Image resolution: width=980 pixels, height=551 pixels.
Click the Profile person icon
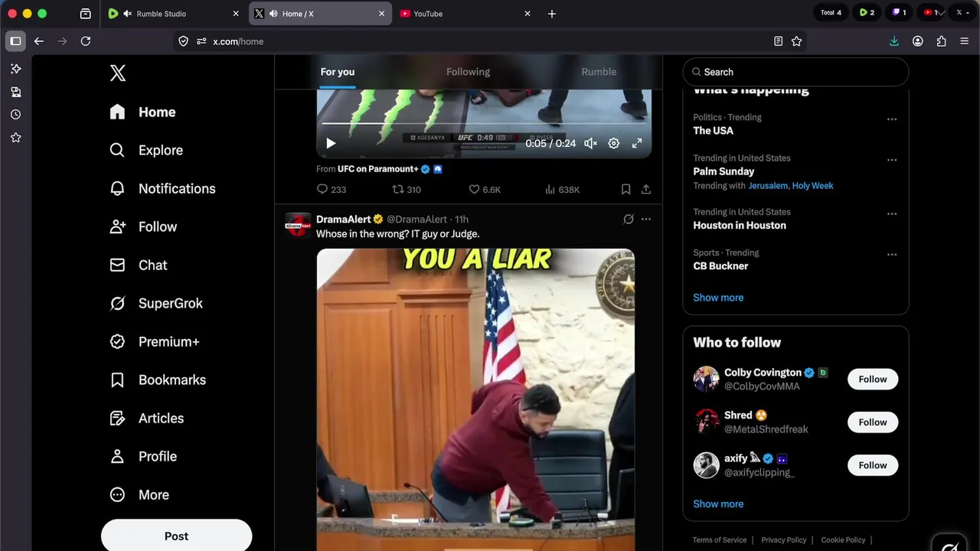pos(117,456)
